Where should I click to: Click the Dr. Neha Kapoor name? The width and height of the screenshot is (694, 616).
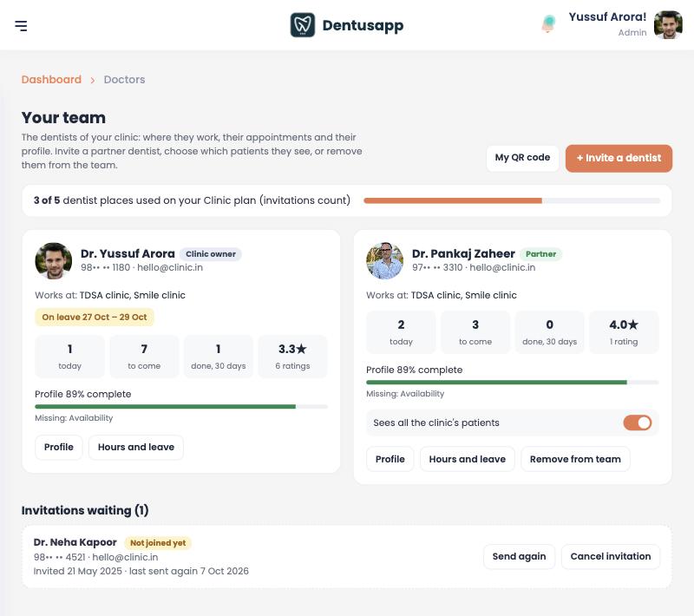(x=75, y=542)
